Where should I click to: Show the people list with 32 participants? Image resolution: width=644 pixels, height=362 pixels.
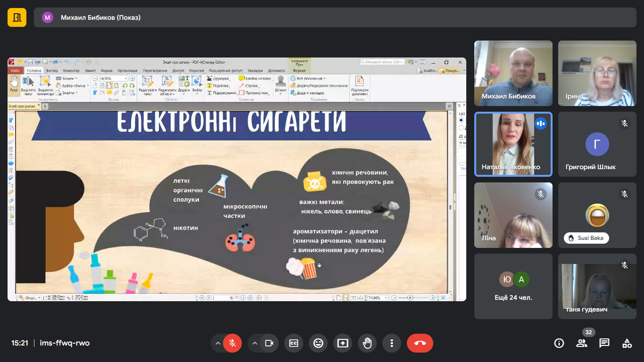(582, 343)
